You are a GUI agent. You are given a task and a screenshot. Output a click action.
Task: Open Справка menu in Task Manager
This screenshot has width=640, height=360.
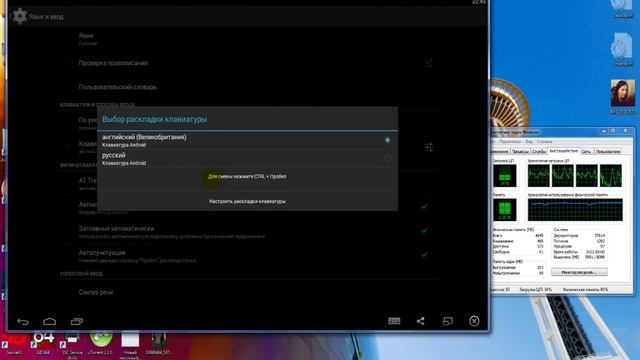coord(544,141)
